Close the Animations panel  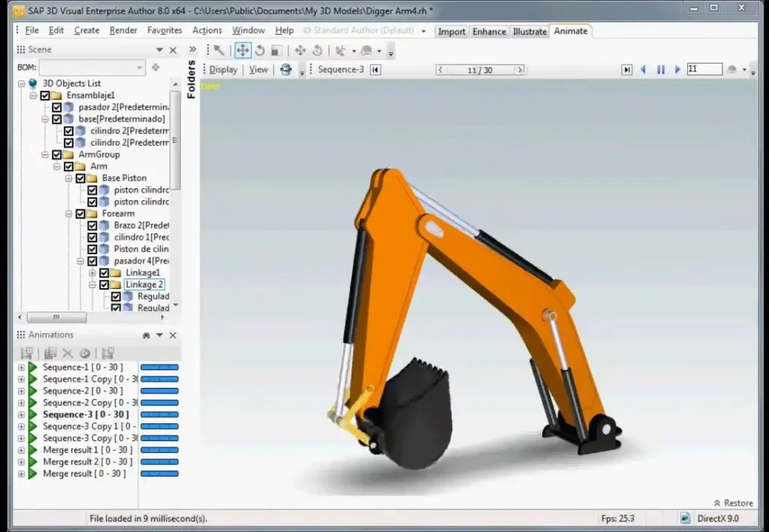173,335
